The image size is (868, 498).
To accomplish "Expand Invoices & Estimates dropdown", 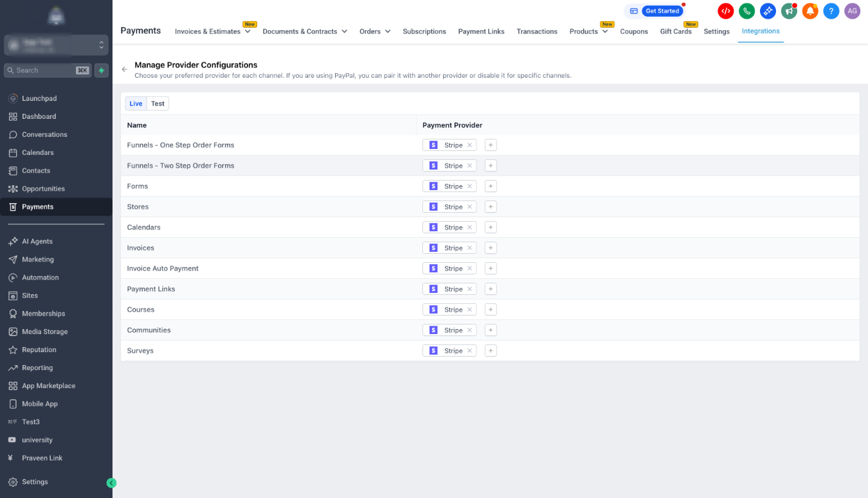I will click(x=213, y=31).
